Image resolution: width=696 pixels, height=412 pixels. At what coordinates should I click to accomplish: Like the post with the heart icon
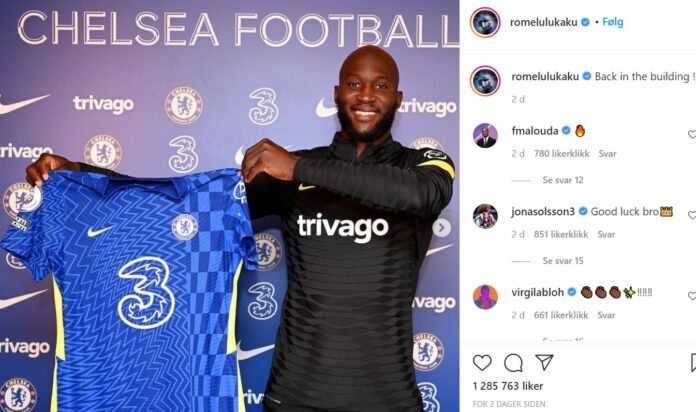click(x=482, y=363)
